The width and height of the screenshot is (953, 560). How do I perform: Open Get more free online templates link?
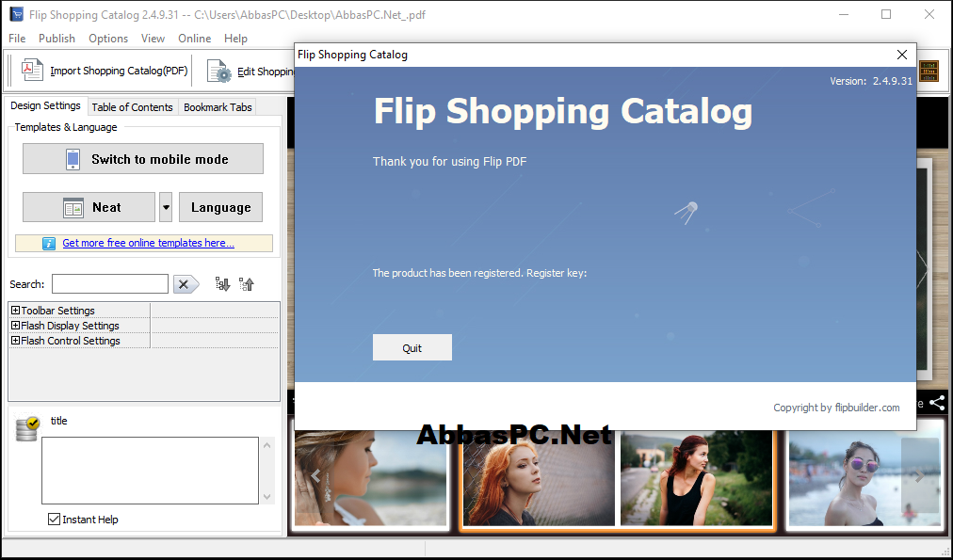[x=148, y=243]
